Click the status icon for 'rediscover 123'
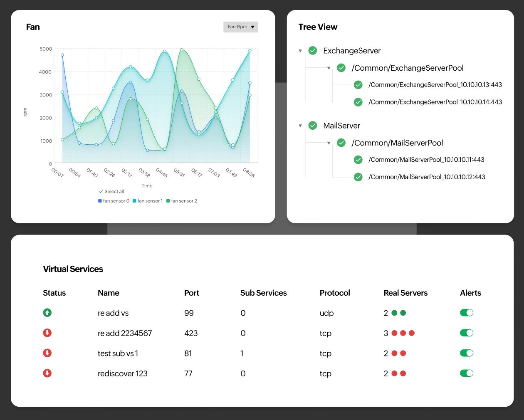 tap(47, 373)
